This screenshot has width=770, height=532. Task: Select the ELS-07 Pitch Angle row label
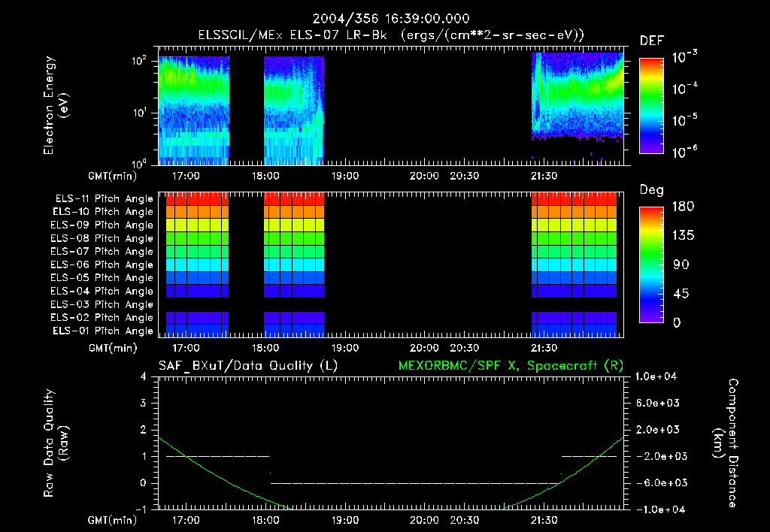102,252
